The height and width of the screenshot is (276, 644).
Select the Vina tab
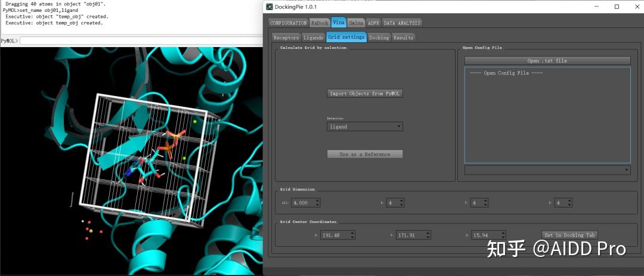point(339,23)
